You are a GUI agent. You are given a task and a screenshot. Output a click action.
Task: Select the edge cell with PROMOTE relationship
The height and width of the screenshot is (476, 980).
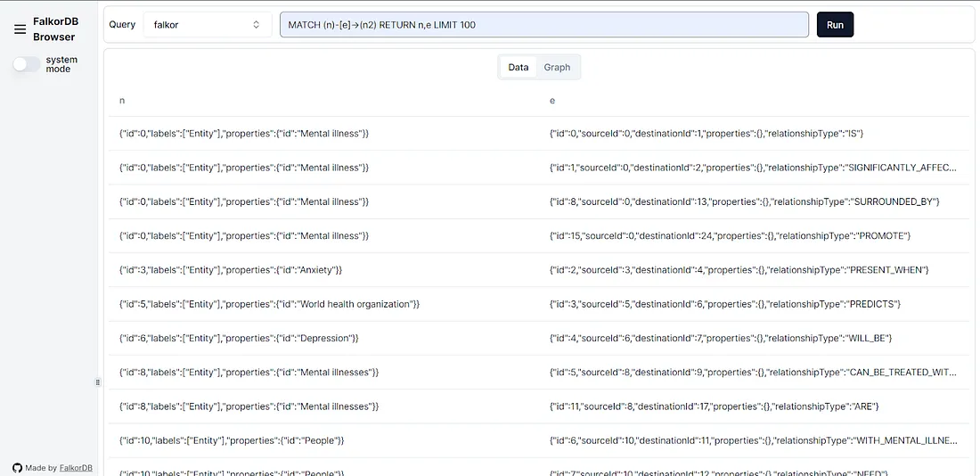click(730, 236)
